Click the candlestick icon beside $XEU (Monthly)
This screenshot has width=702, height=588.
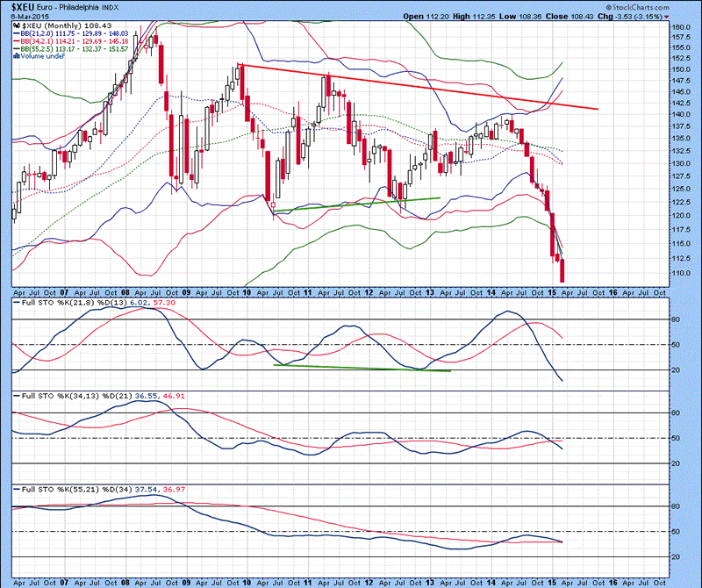click(16, 27)
